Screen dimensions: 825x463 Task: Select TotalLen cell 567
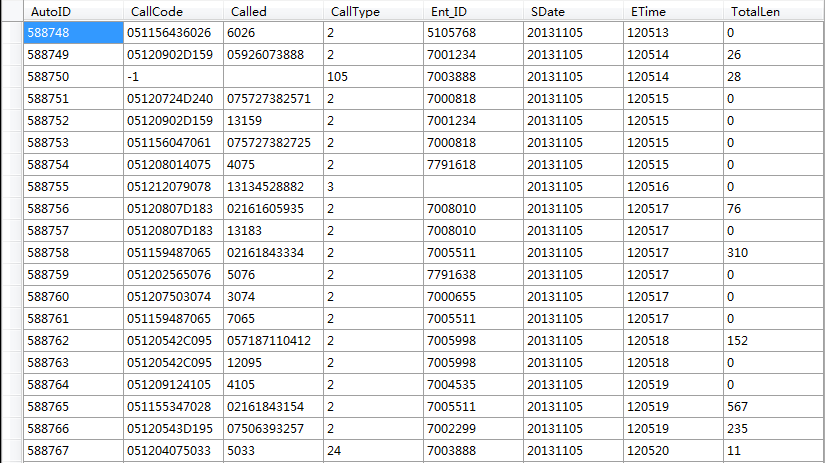[x=773, y=407]
